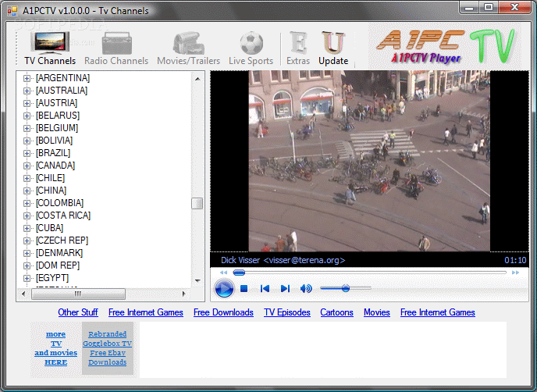The height and width of the screenshot is (392, 537).
Task: Click the Update U icon
Action: [x=333, y=43]
